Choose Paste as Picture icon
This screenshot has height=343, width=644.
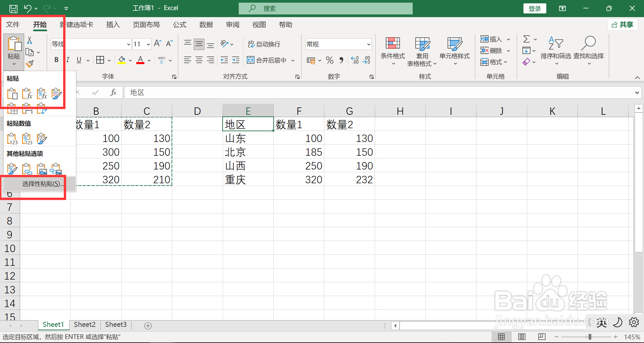pos(42,168)
